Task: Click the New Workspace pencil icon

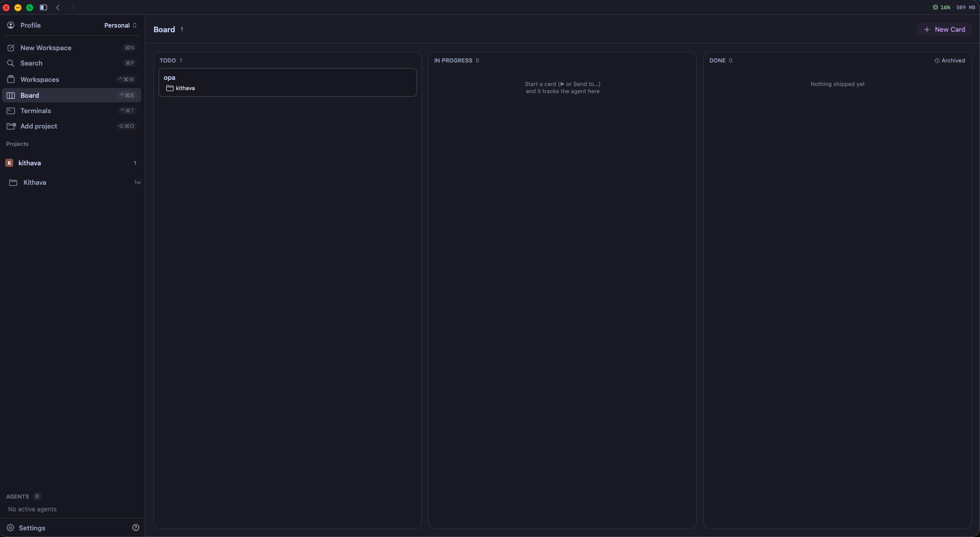Action: pyautogui.click(x=11, y=48)
